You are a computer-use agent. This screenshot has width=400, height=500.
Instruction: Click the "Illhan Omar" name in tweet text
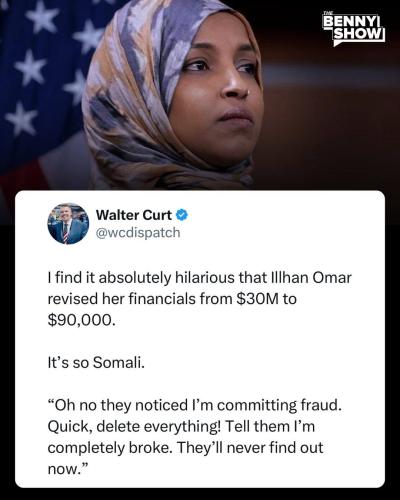click(310, 278)
